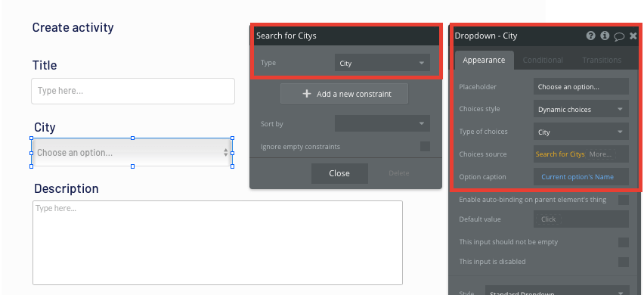Open the search Type dropdown set to City

tap(382, 63)
